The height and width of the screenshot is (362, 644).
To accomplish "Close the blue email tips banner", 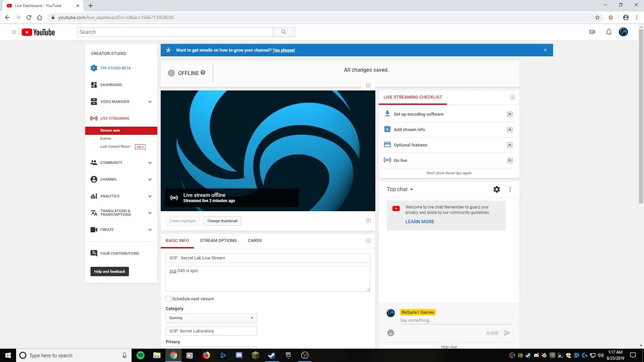I will pos(545,50).
